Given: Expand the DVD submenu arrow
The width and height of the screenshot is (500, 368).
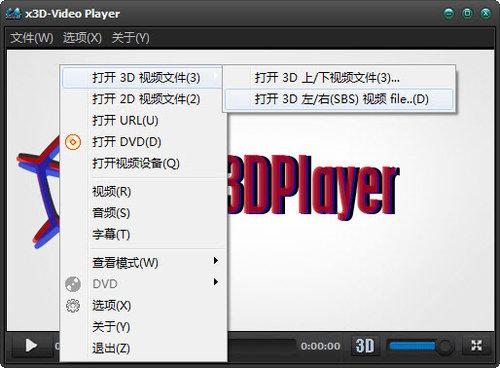Looking at the screenshot, I should pos(216,282).
